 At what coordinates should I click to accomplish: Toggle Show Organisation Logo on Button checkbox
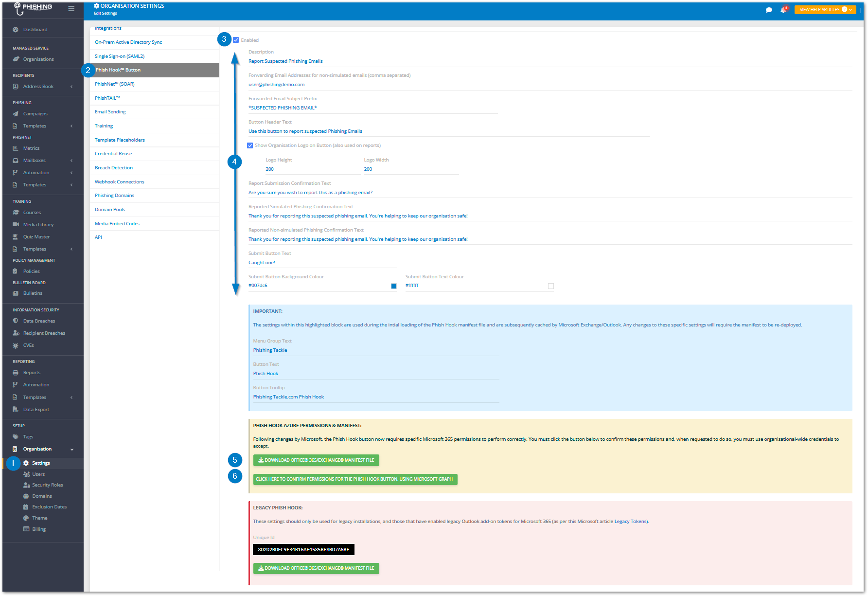coord(250,145)
